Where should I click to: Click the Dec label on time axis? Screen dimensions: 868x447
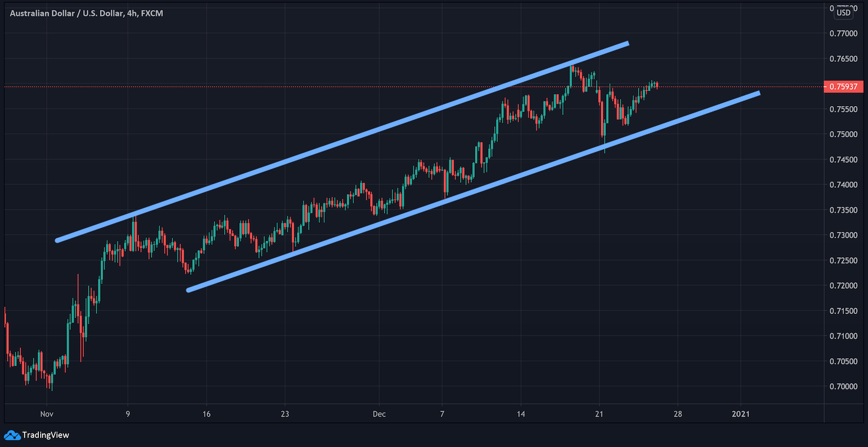[379, 414]
